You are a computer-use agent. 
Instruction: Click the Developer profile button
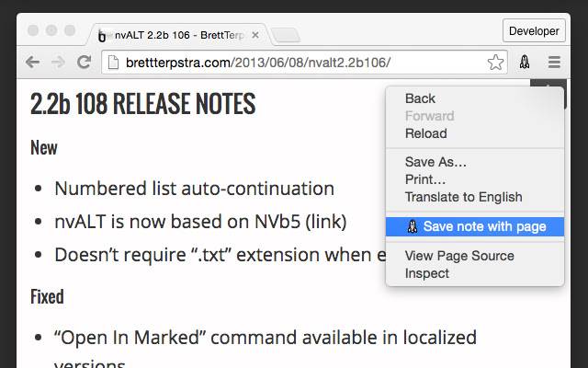coord(534,30)
